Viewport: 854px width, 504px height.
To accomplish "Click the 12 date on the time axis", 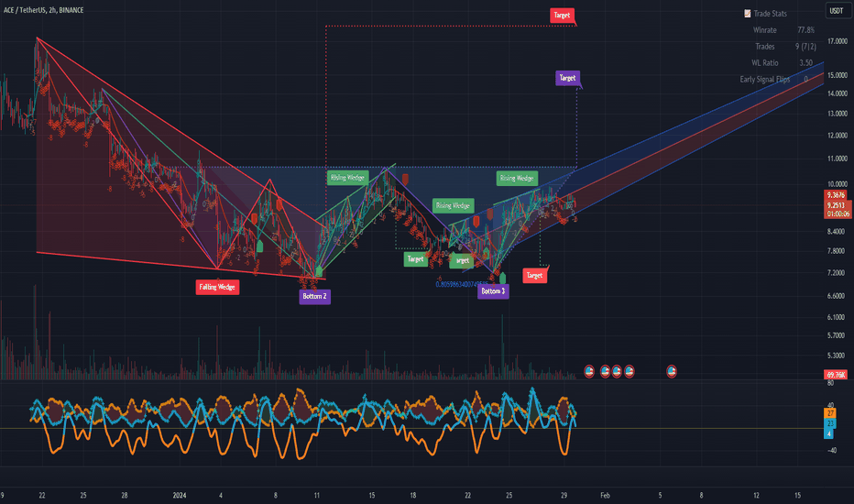I will [756, 495].
